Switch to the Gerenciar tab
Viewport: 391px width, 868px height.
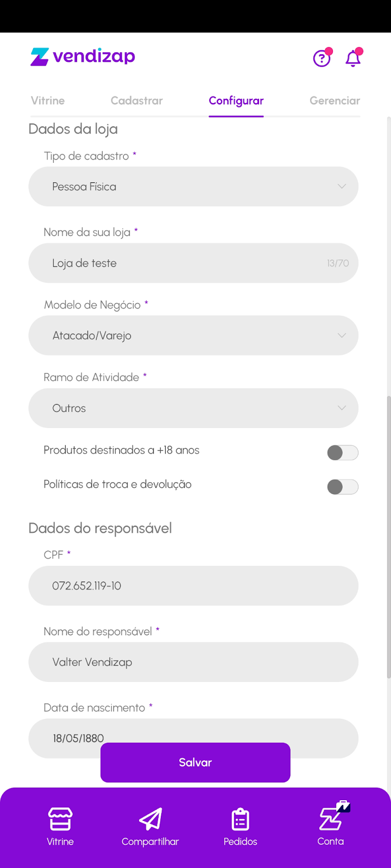335,101
